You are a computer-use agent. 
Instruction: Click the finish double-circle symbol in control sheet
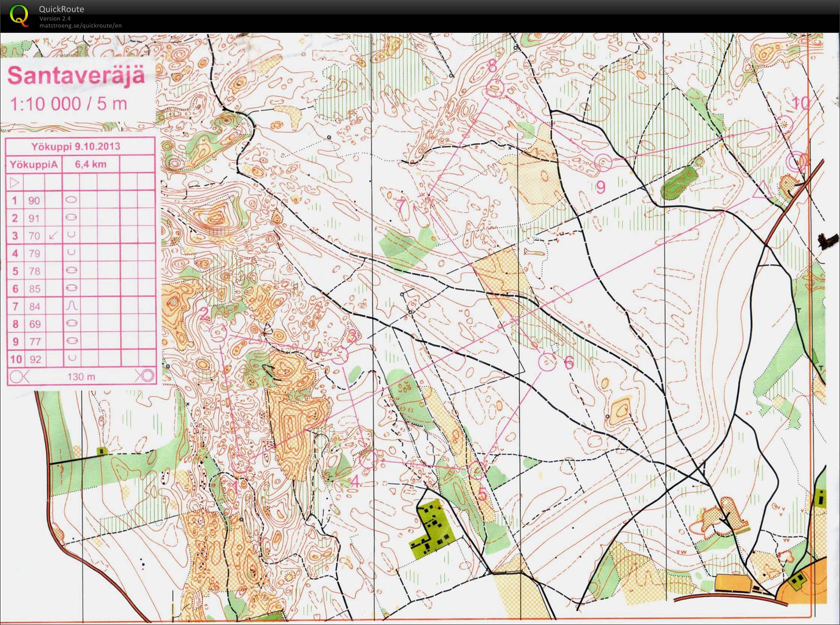(x=147, y=375)
